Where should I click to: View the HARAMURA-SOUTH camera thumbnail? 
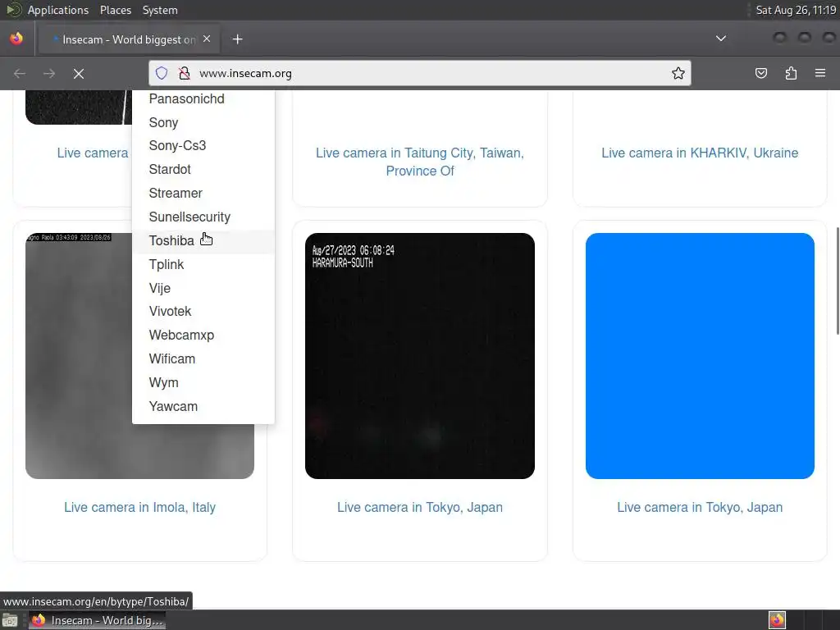419,356
